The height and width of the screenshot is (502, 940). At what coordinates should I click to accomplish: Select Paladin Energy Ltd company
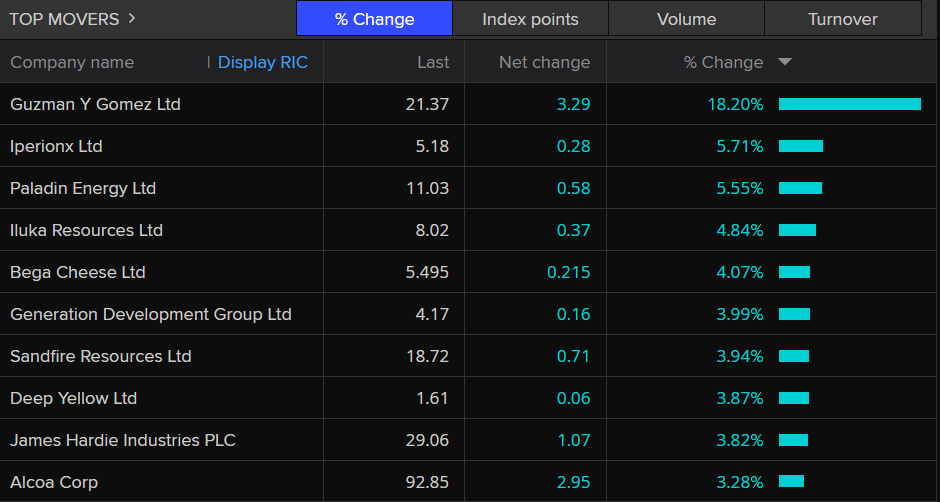tap(83, 188)
